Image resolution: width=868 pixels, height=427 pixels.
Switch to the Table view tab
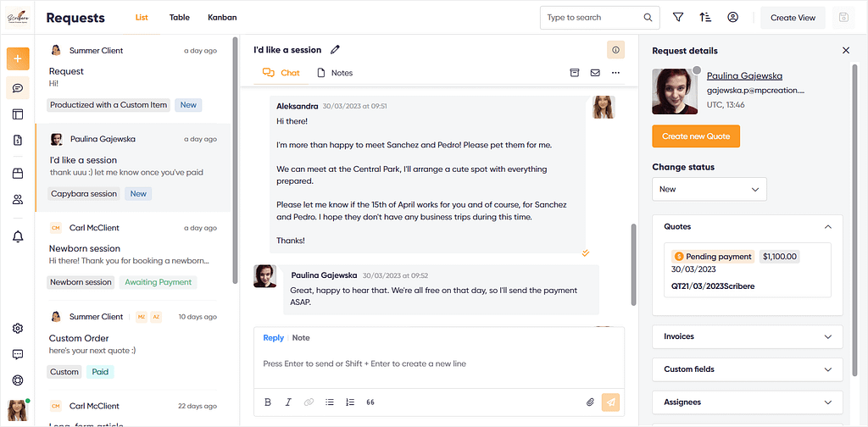tap(180, 18)
